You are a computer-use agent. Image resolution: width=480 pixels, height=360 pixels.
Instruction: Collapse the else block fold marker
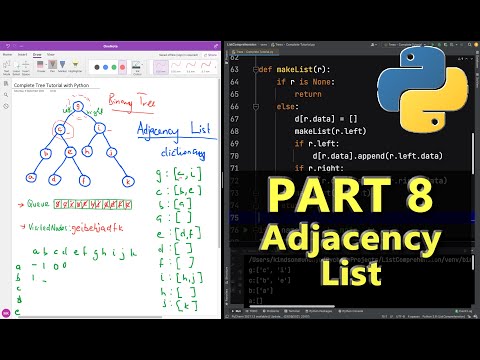256,107
